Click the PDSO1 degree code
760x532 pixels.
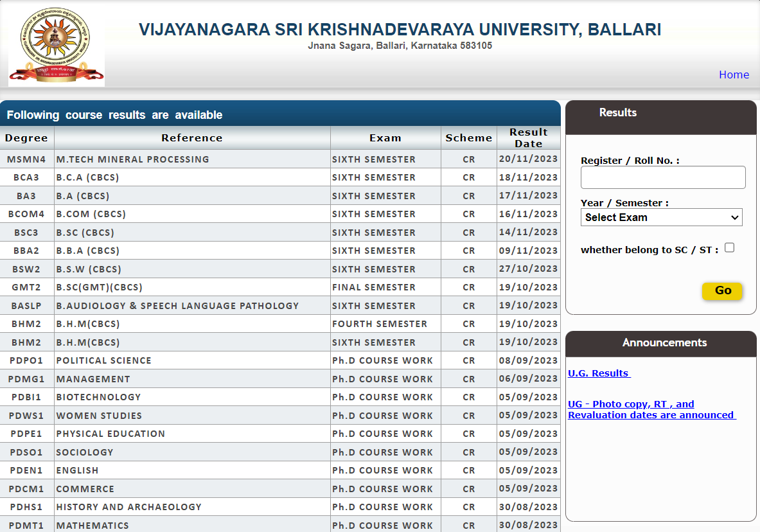[x=26, y=452]
